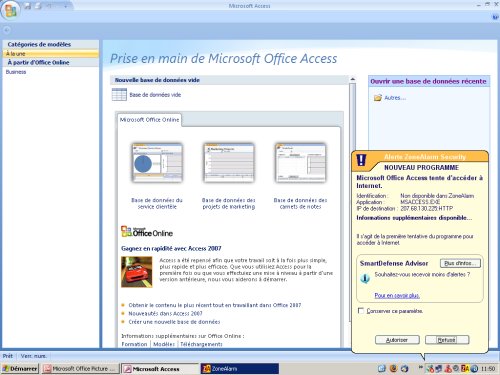Click the blank database table icon

click(x=119, y=95)
